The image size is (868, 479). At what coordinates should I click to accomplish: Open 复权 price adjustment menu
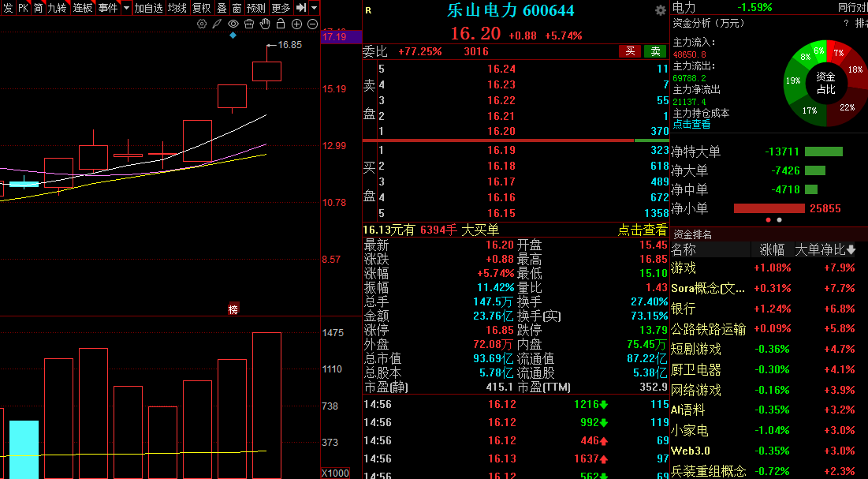click(x=202, y=8)
